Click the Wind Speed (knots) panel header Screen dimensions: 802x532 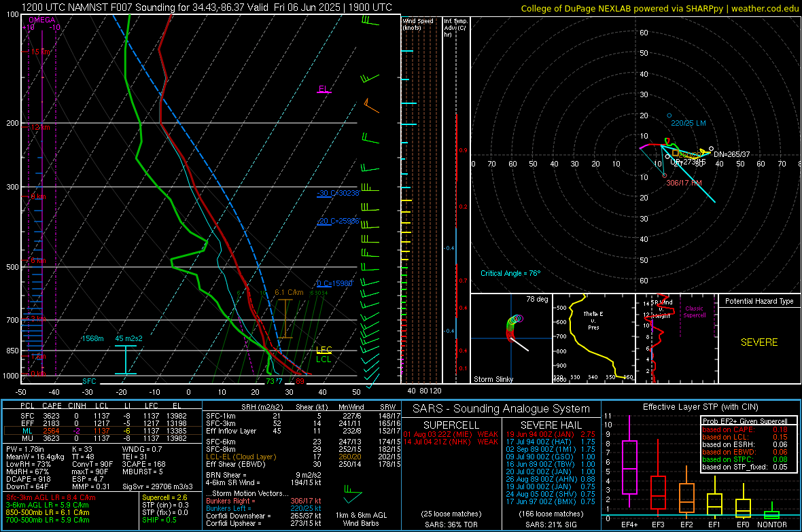[x=418, y=24]
